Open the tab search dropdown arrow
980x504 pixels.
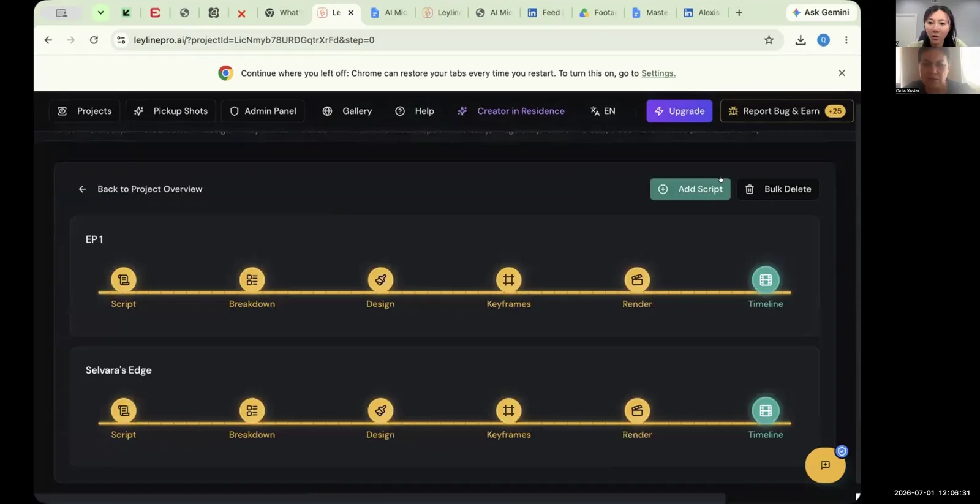coord(100,12)
